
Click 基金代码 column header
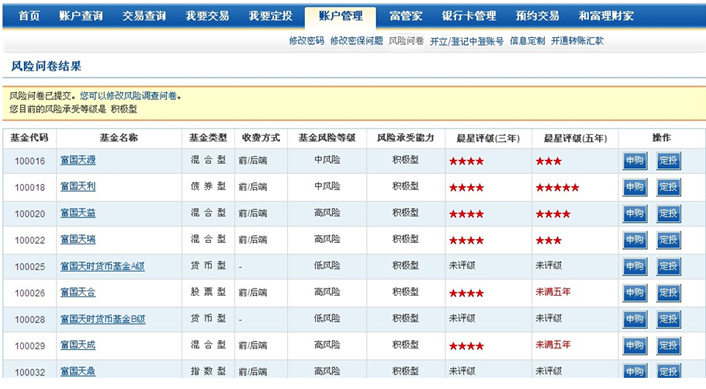(x=29, y=138)
